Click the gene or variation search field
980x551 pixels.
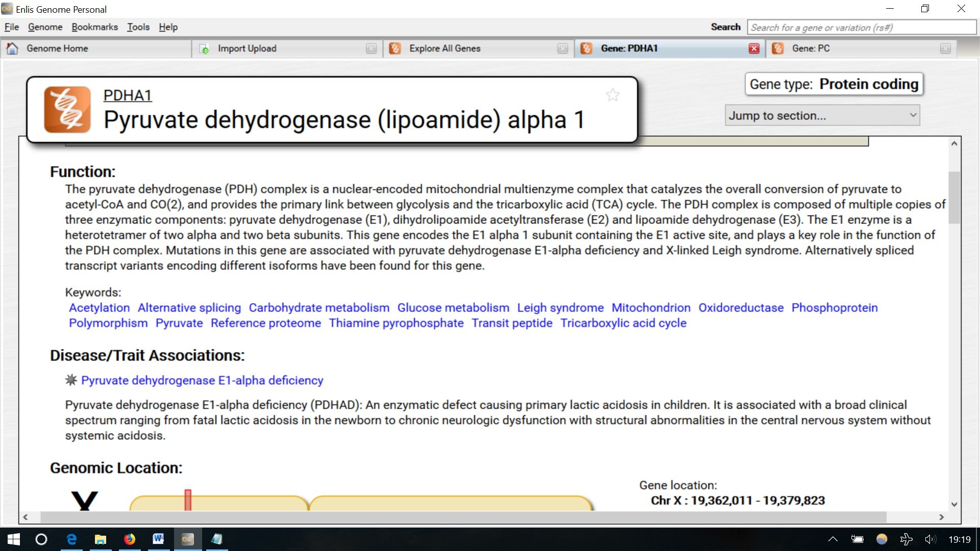pos(861,28)
